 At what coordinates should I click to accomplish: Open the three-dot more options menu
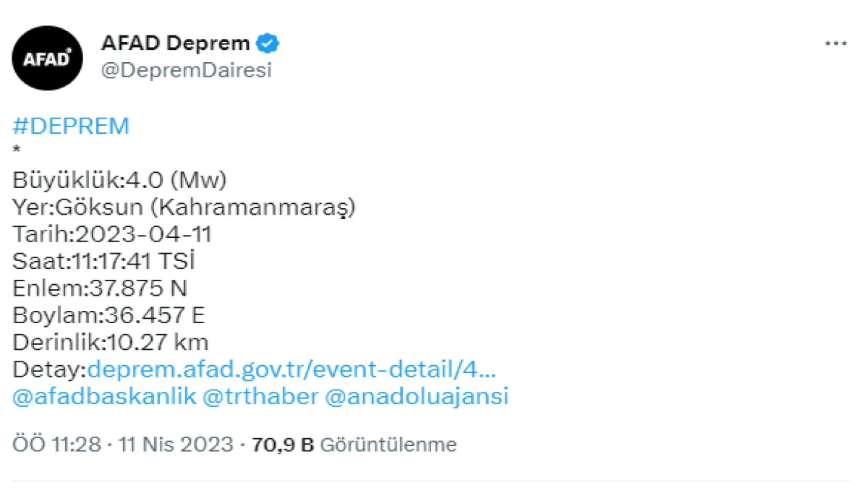point(835,43)
